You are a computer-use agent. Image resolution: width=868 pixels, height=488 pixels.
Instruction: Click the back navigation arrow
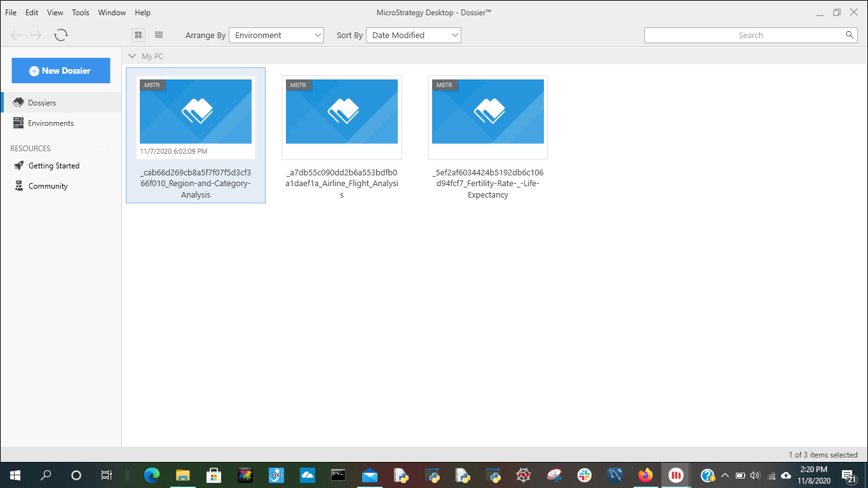pos(17,36)
